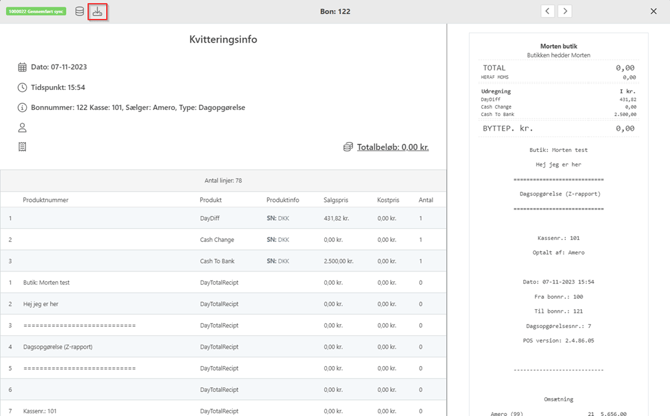Image resolution: width=670 pixels, height=416 pixels.
Task: Click the Kostpris column header
Action: (x=388, y=200)
